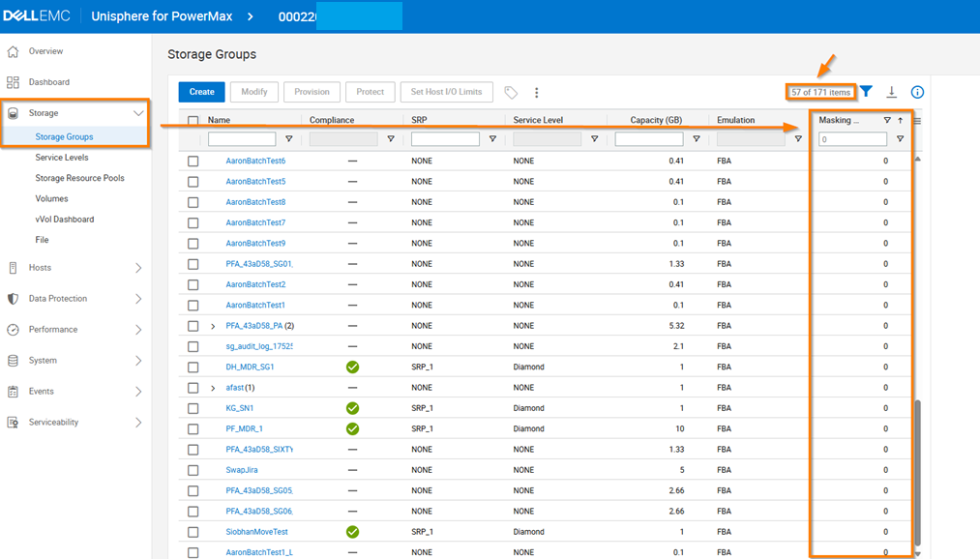
Task: Go to Storage Resource Pools
Action: [x=79, y=178]
